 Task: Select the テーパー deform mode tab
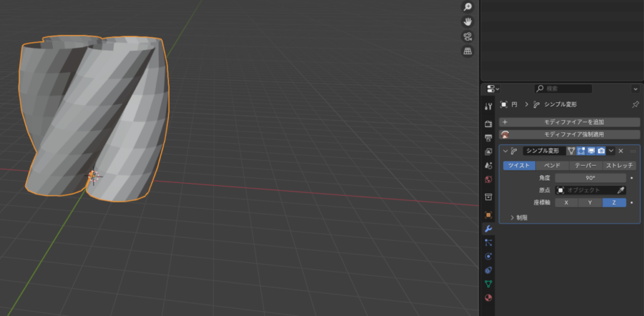(586, 166)
